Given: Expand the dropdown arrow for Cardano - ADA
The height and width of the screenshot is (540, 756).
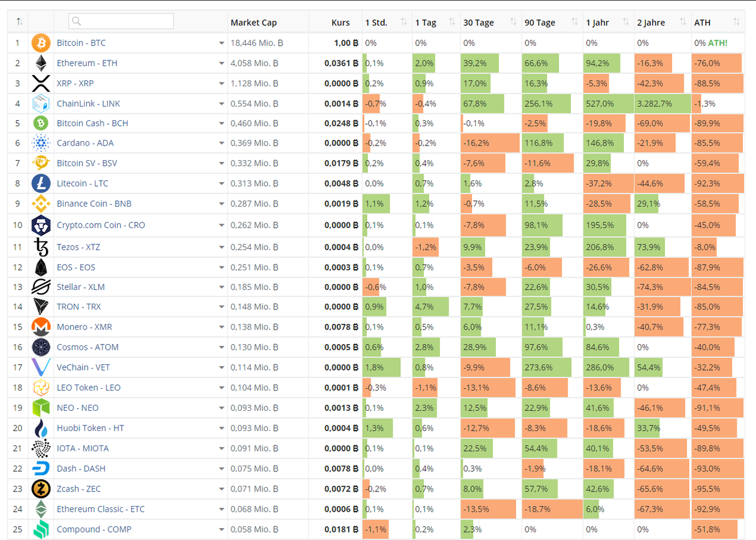Looking at the screenshot, I should [x=221, y=144].
